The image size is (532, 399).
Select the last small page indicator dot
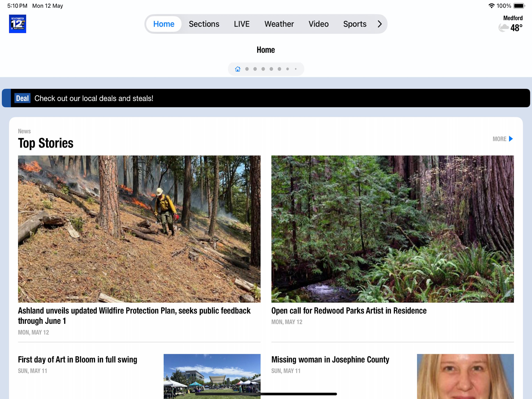point(296,69)
